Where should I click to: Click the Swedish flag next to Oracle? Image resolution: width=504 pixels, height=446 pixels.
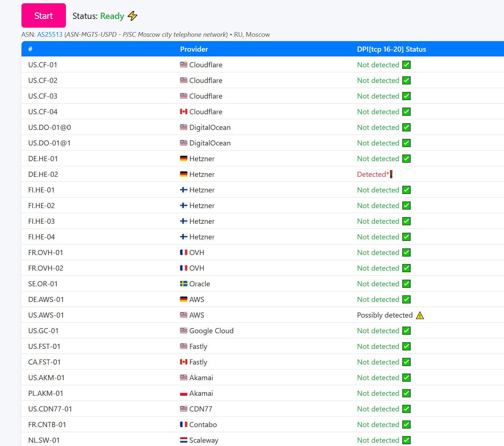point(184,284)
